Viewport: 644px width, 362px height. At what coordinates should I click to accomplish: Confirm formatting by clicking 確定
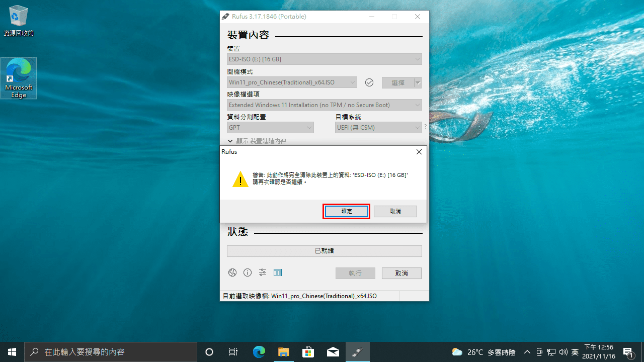[x=346, y=211]
